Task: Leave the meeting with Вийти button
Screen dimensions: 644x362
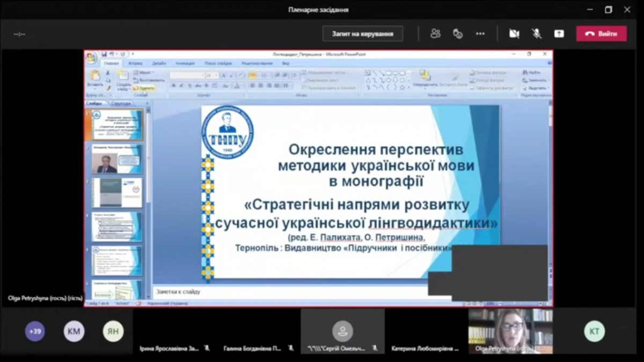Action: point(601,33)
